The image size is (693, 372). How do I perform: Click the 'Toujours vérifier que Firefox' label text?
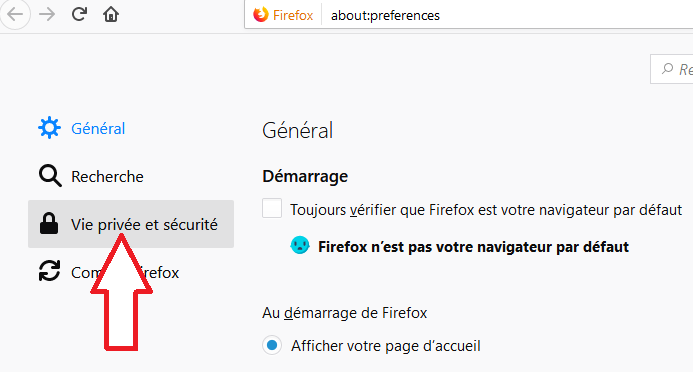(486, 210)
